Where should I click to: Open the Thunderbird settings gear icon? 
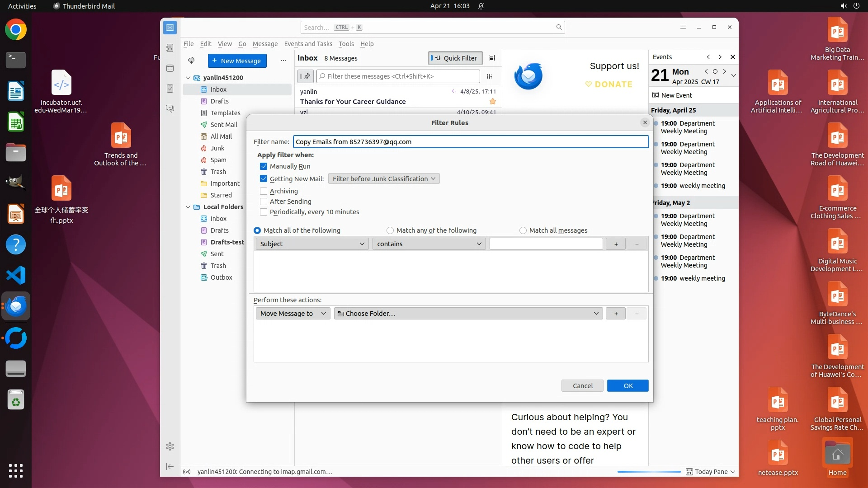pyautogui.click(x=170, y=446)
